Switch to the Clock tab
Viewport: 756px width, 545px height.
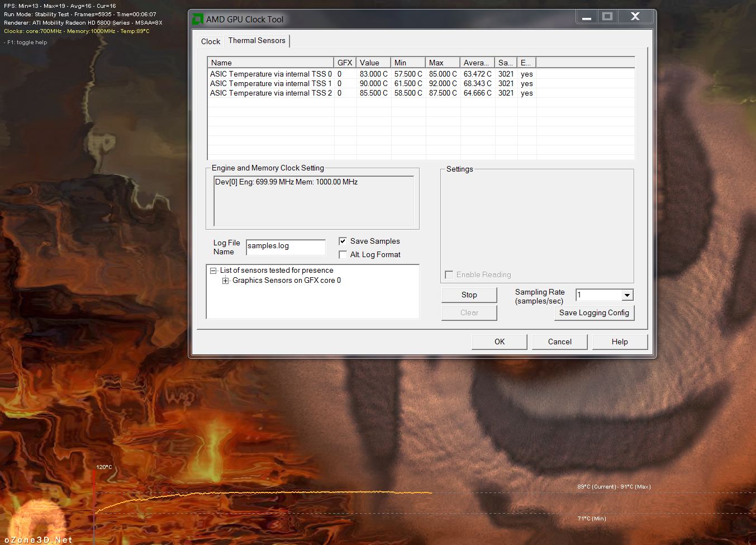[x=211, y=41]
